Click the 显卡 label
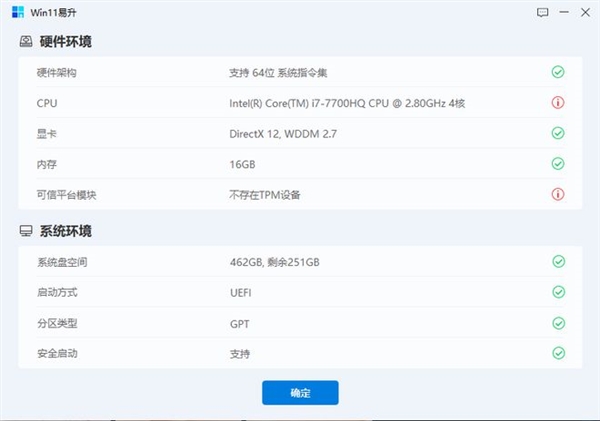This screenshot has height=421, width=600. 47,134
